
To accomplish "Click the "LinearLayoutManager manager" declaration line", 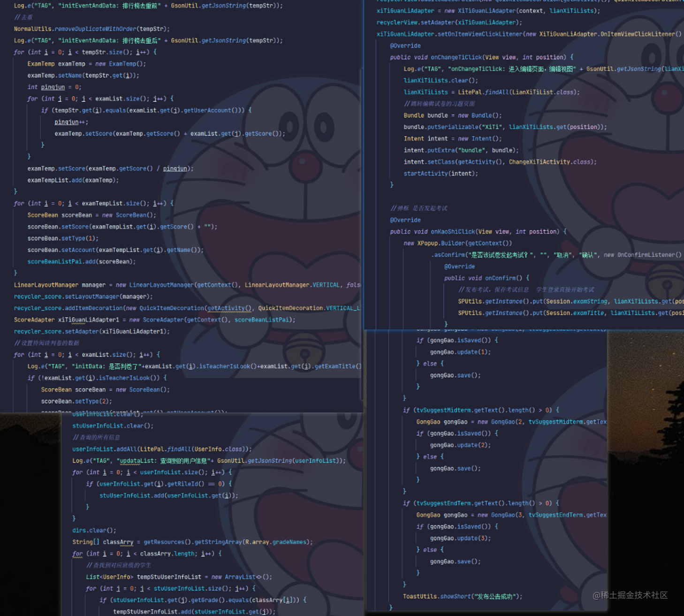I will [x=187, y=285].
